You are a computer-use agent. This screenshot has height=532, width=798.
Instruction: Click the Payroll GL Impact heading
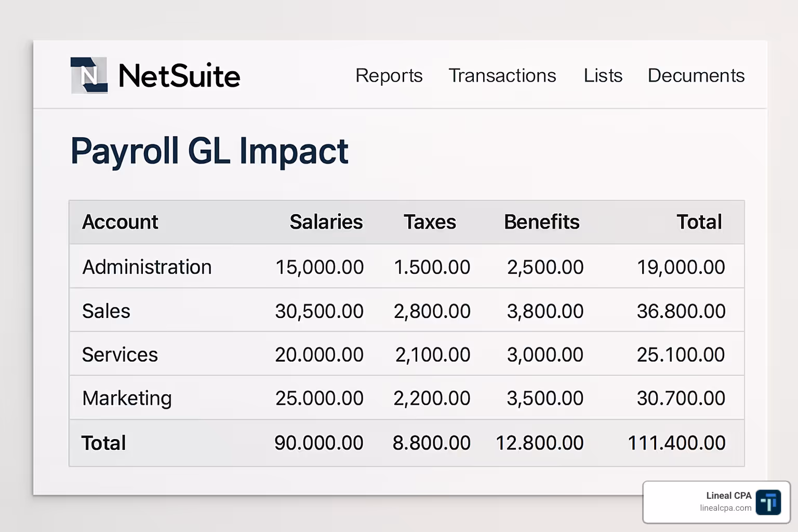pyautogui.click(x=209, y=151)
